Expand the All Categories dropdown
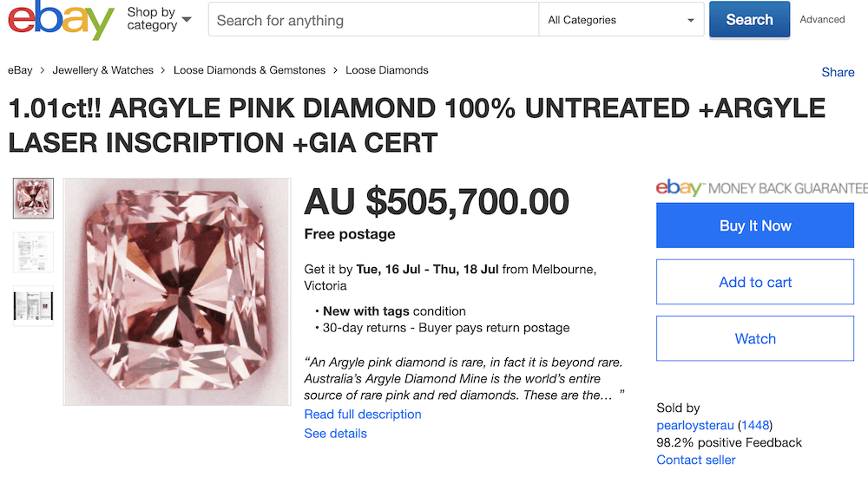 tap(621, 20)
